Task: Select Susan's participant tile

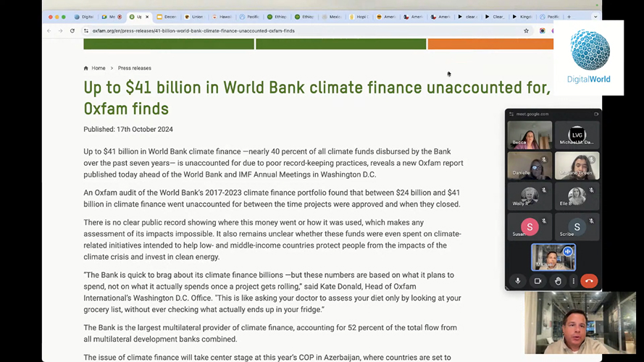Action: click(x=530, y=227)
